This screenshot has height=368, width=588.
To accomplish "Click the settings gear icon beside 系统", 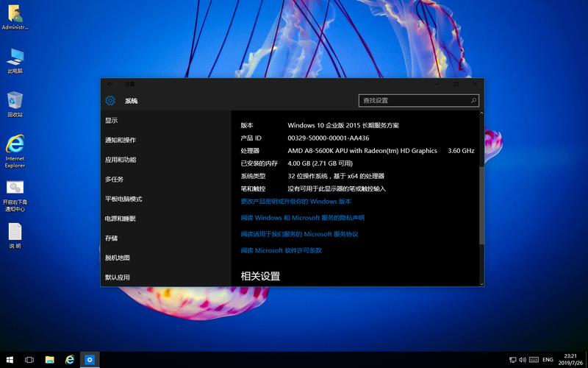I will coord(110,100).
